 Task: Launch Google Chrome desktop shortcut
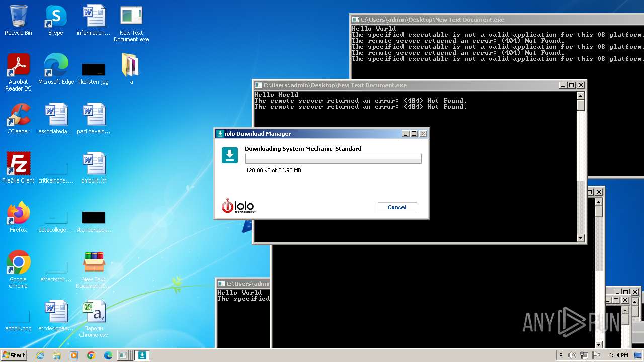point(18,269)
